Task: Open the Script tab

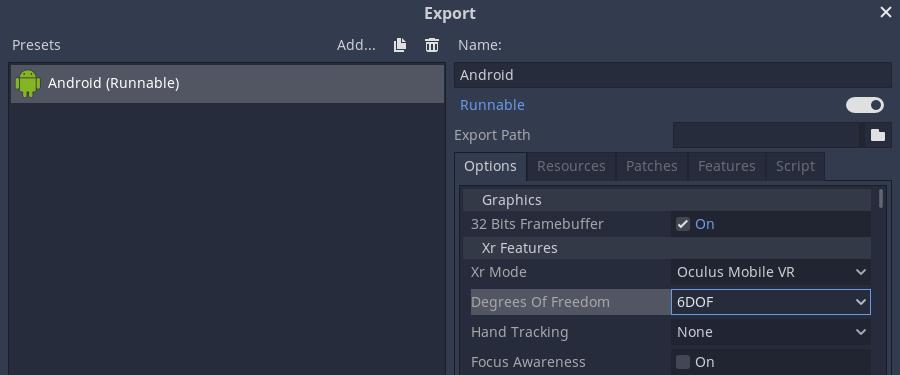Action: (x=795, y=166)
